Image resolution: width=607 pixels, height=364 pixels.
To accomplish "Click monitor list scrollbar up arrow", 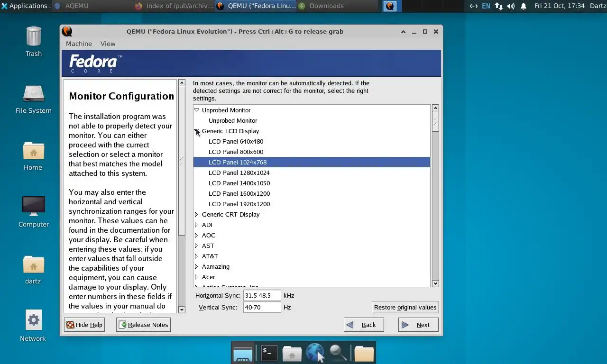I will [435, 108].
